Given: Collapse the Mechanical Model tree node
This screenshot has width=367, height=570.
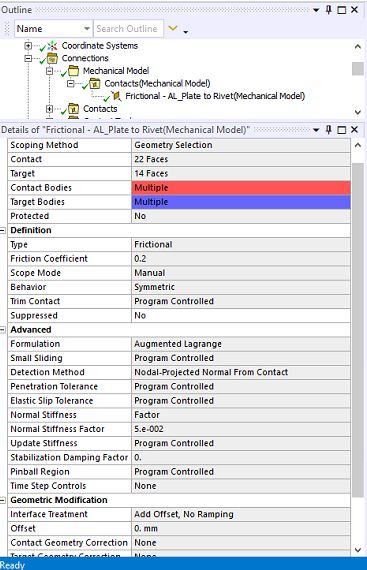Looking at the screenshot, I should tap(50, 71).
